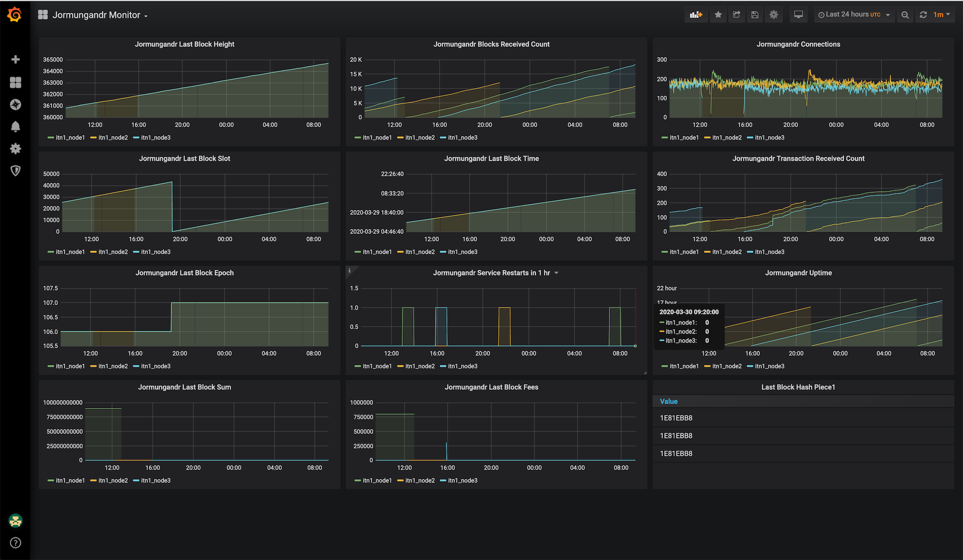Open the Grafana home logo

click(15, 15)
